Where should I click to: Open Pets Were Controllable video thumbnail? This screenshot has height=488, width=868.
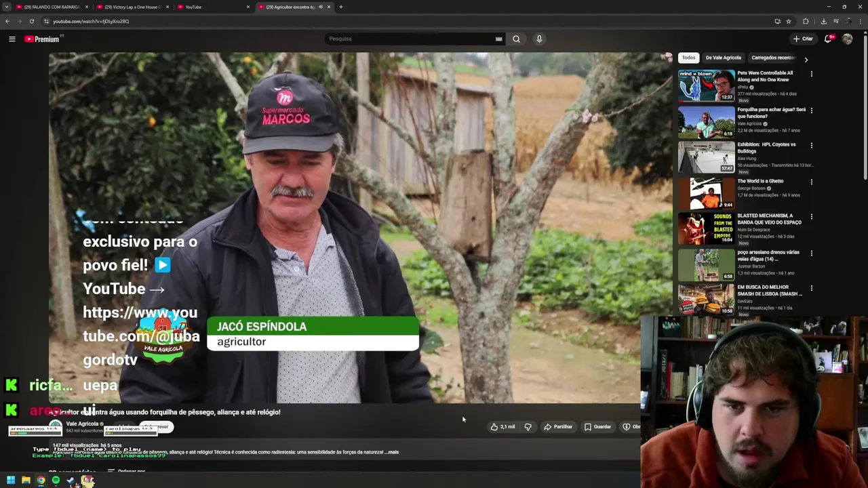tap(706, 86)
